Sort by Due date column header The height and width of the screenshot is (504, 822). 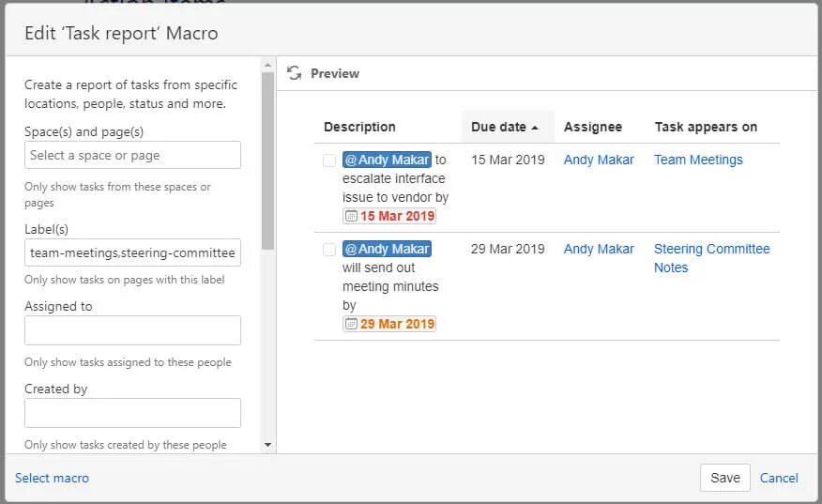click(x=499, y=127)
